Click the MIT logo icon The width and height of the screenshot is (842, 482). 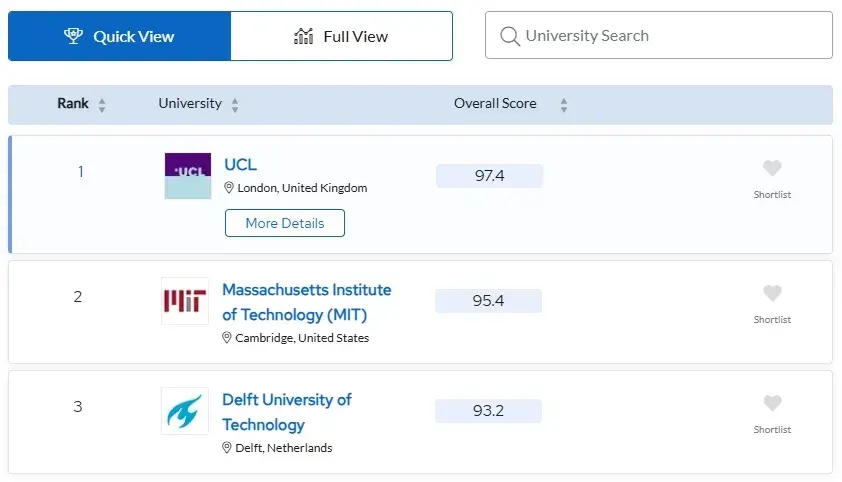coord(185,301)
